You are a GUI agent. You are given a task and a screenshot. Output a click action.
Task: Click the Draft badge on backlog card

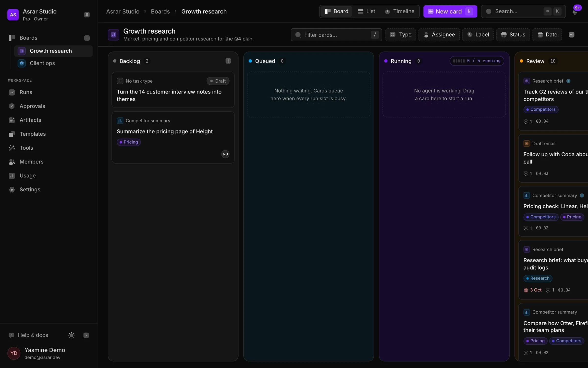click(218, 81)
